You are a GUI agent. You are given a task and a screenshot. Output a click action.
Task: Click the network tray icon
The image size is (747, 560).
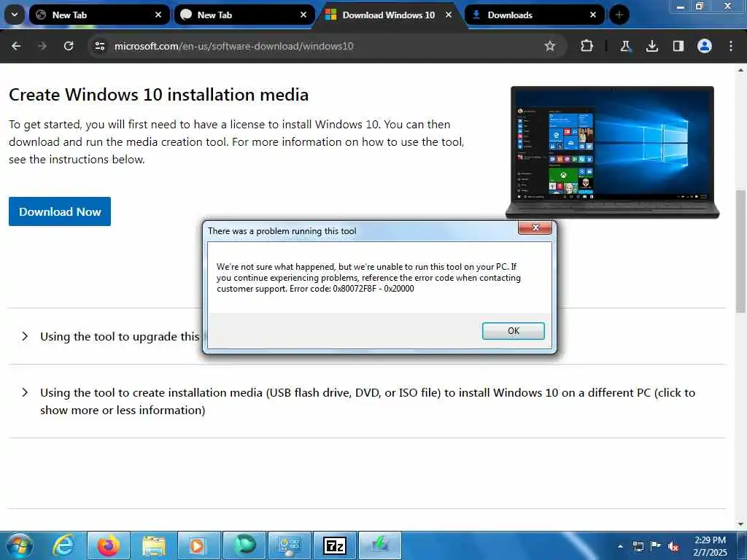(x=638, y=546)
